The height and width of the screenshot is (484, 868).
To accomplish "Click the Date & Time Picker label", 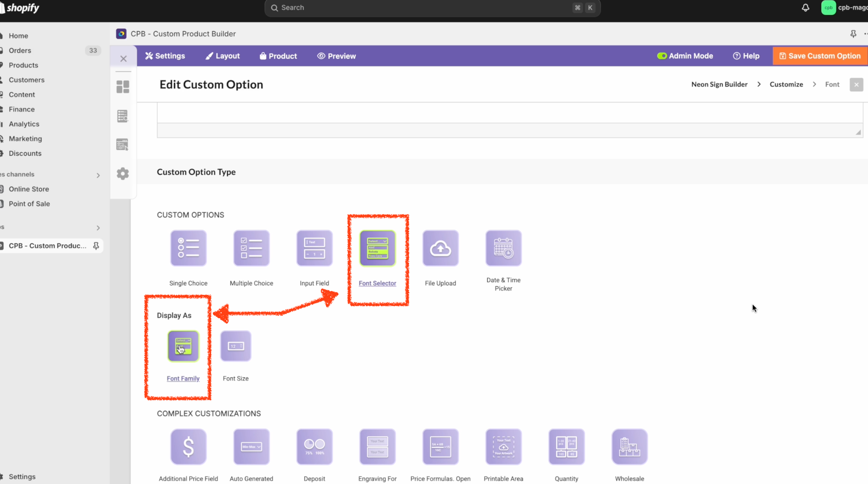I will coord(503,284).
